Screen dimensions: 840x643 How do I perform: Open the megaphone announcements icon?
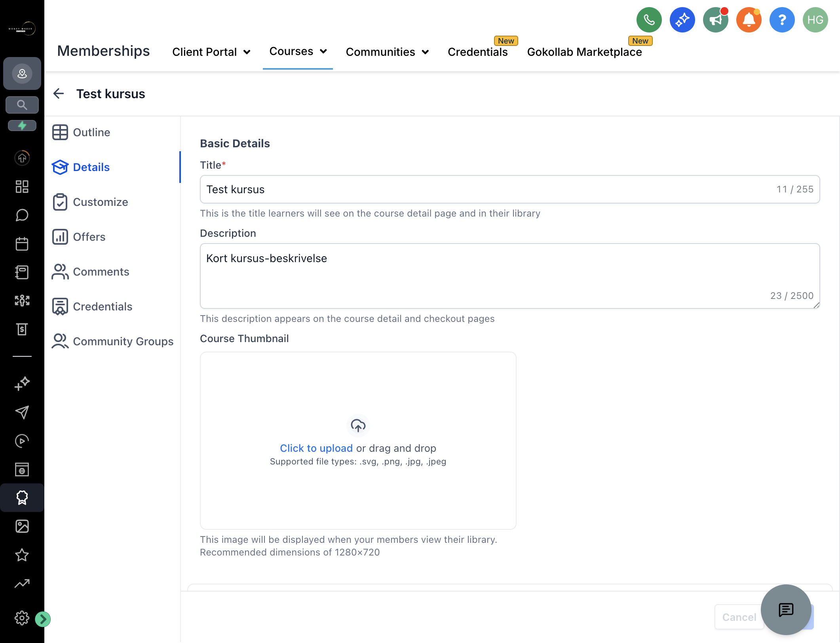coord(715,20)
